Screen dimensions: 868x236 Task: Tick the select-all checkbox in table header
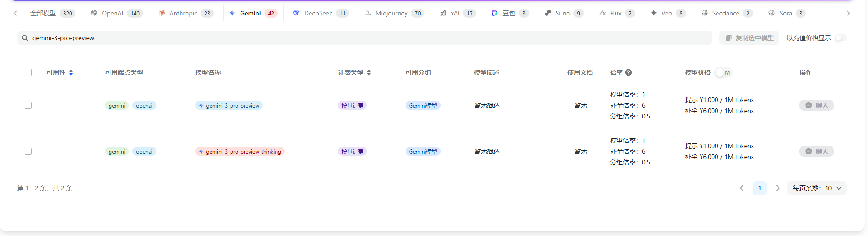pos(28,72)
